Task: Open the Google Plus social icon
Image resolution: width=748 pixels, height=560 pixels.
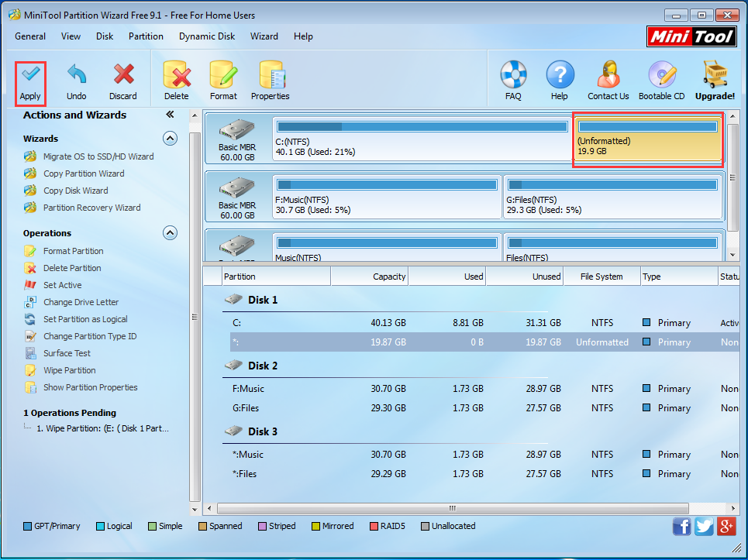Action: point(726,527)
